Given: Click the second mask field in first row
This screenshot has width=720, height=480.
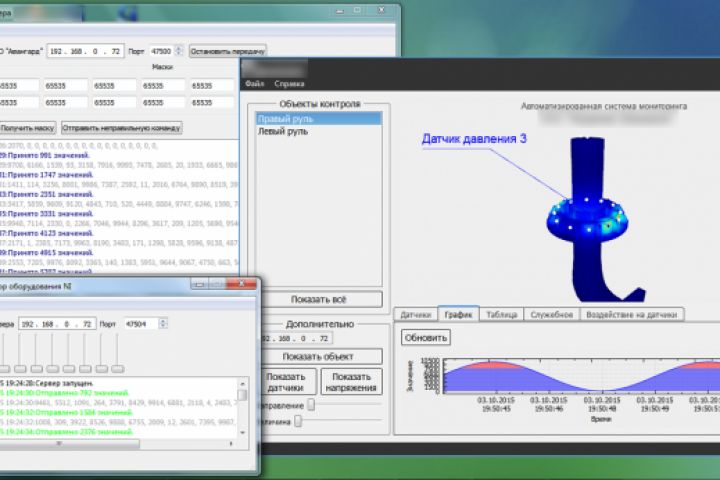Looking at the screenshot, I should click(x=66, y=86).
